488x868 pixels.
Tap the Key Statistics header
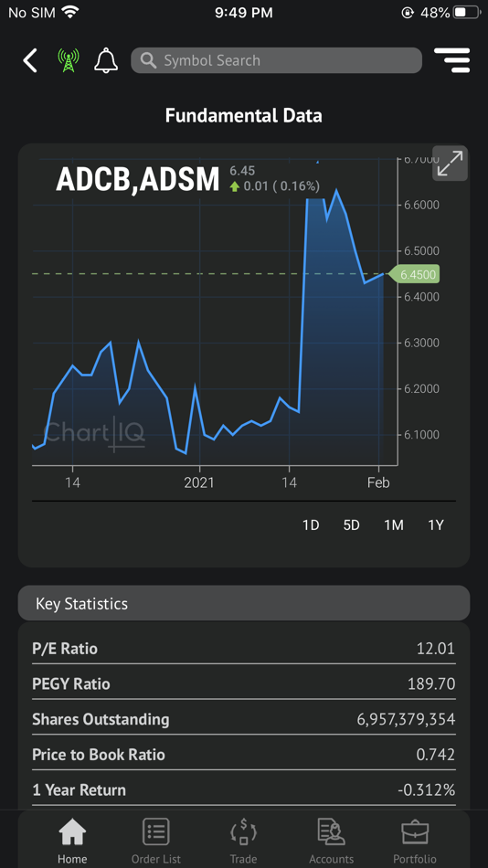[x=244, y=603]
